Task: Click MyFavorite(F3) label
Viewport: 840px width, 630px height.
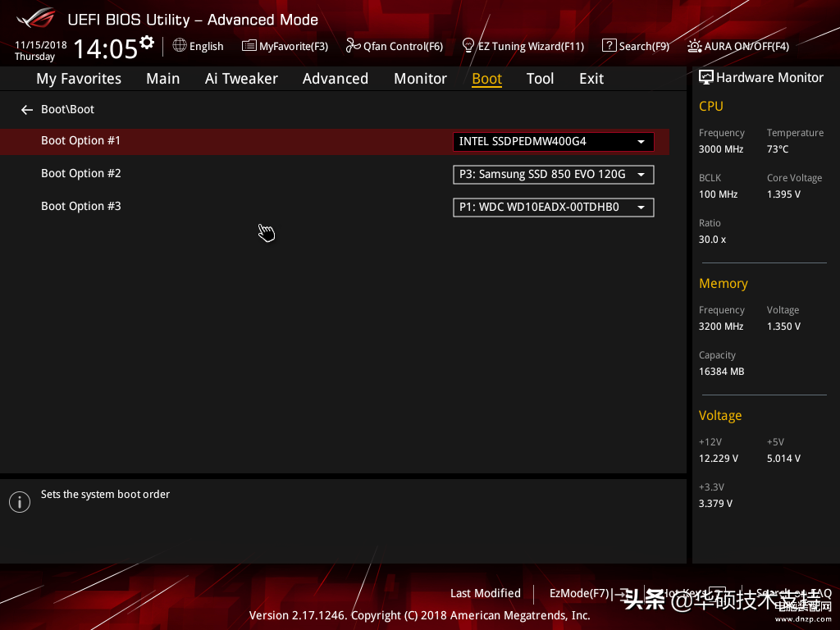Action: coord(294,46)
